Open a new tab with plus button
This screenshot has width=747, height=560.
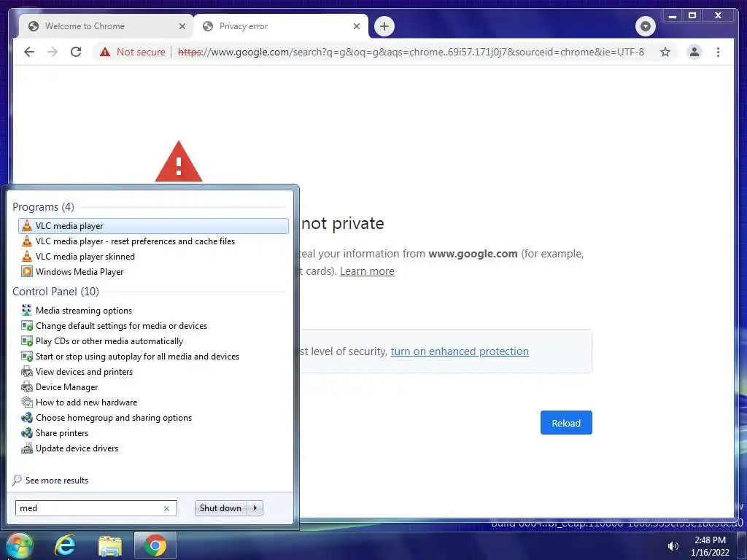coord(384,26)
